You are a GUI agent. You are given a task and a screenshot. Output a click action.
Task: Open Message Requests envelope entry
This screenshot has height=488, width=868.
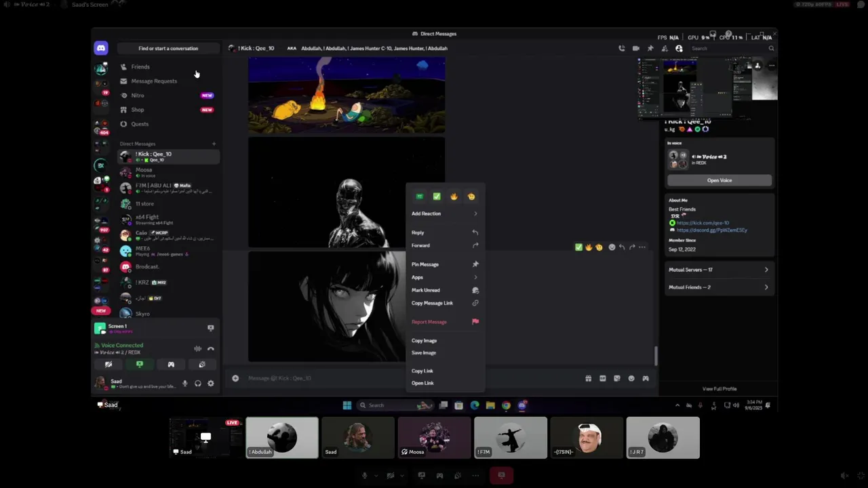click(x=168, y=81)
